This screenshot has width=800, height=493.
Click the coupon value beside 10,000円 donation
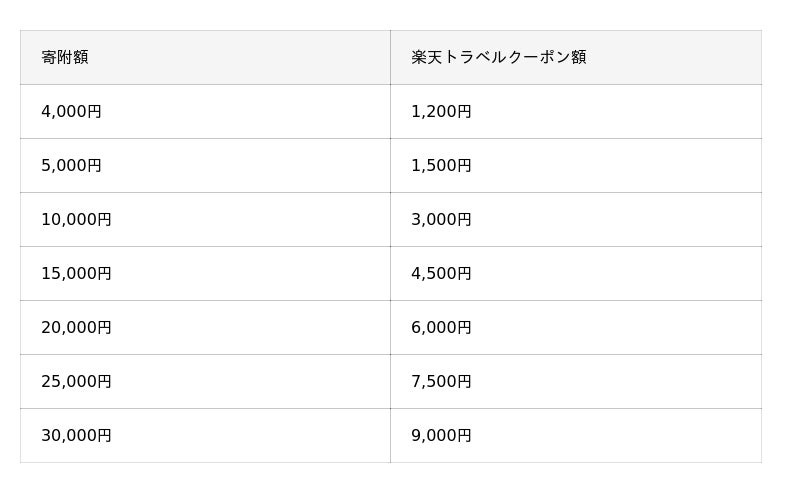click(x=441, y=220)
